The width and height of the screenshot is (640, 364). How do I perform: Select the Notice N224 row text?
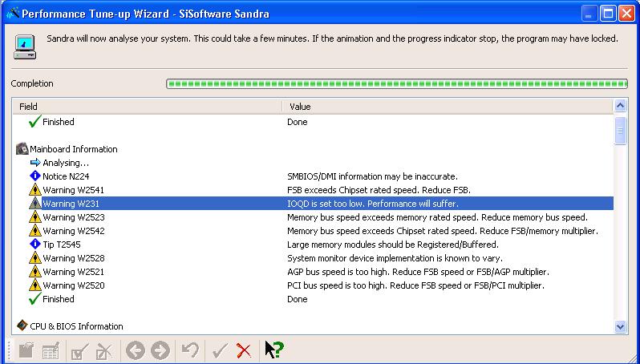click(x=66, y=176)
